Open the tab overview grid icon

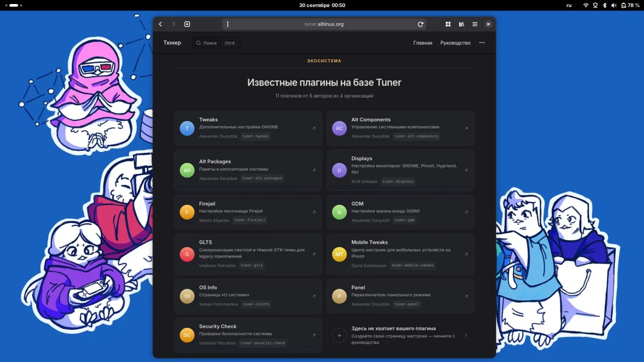(448, 24)
